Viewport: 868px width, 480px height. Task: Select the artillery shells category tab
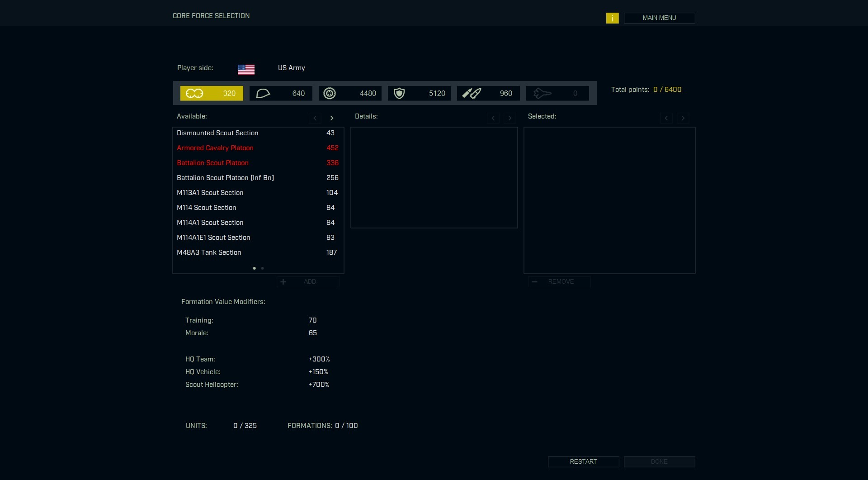click(x=488, y=93)
